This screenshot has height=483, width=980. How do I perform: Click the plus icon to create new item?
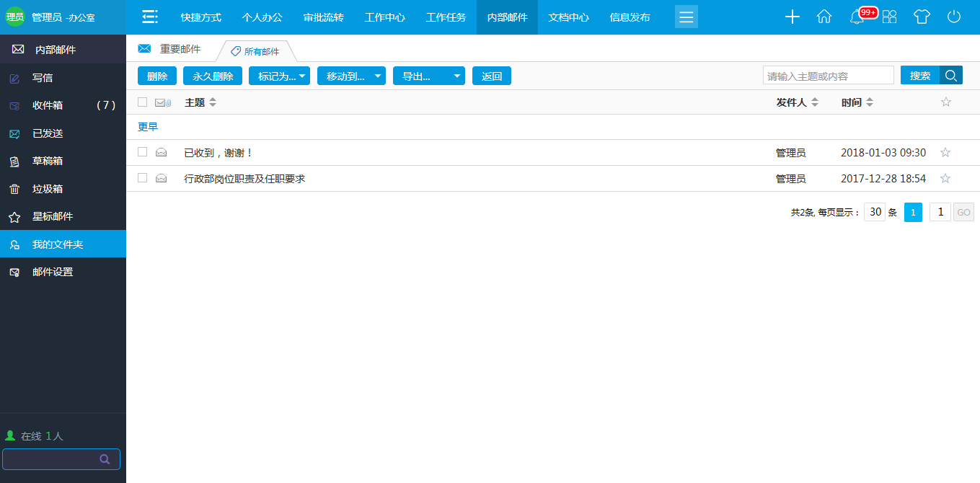[792, 17]
